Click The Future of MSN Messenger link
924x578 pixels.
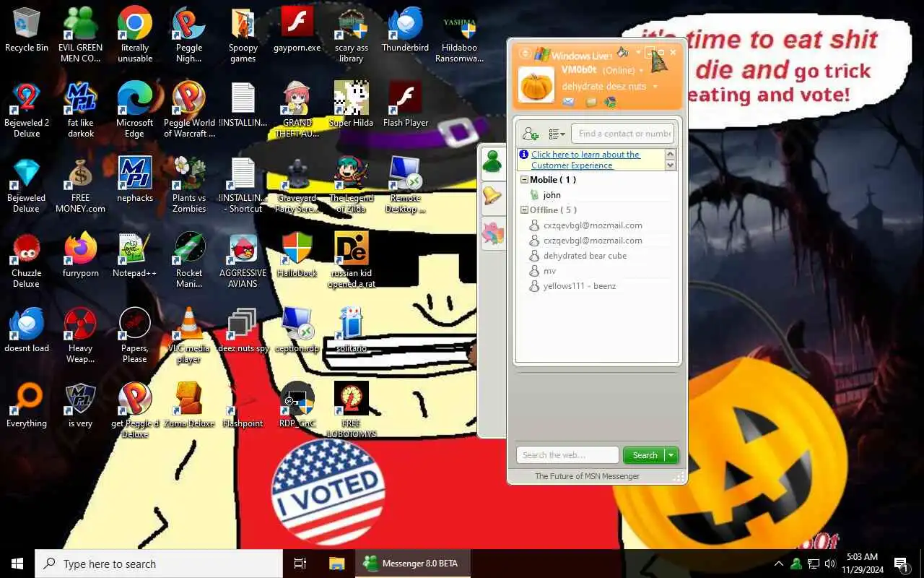point(587,476)
